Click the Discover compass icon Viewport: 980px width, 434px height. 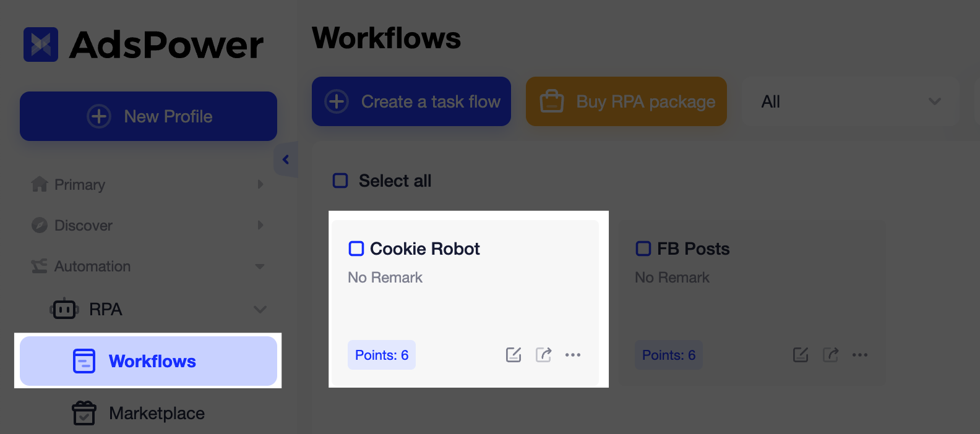click(x=38, y=225)
